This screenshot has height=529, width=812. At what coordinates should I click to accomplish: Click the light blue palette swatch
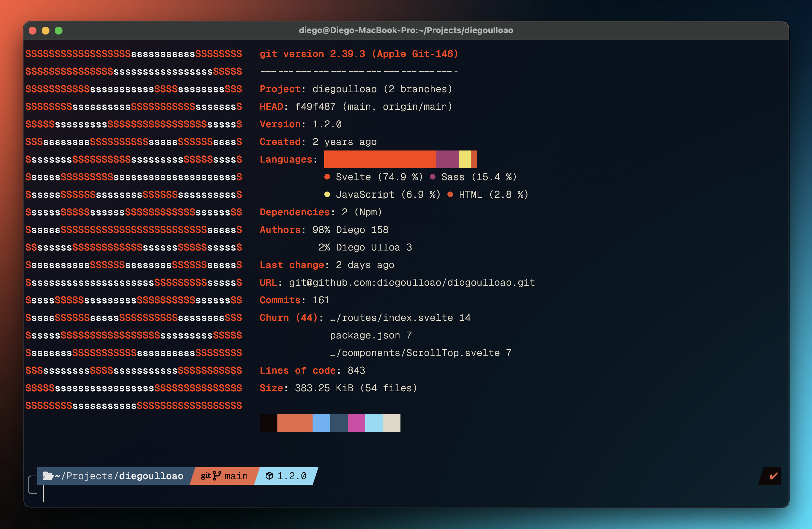374,423
